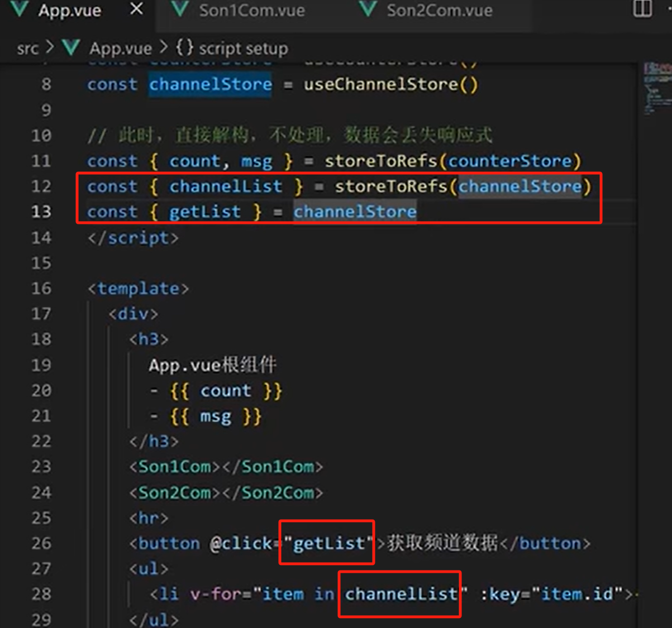Click channelStore argument on line 12
Image resolution: width=672 pixels, height=628 pixels.
[520, 186]
